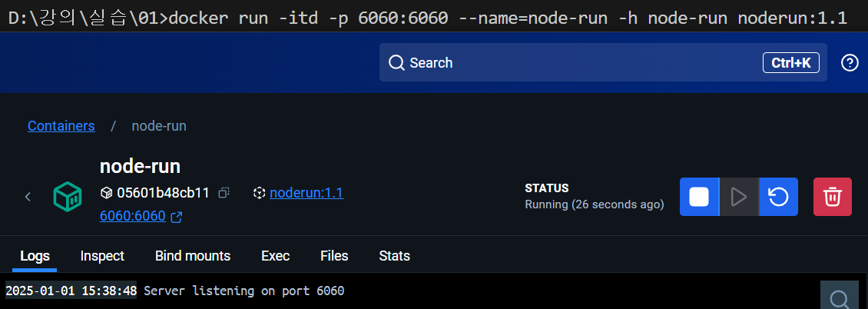
Task: Open the Files tab
Action: coord(334,256)
